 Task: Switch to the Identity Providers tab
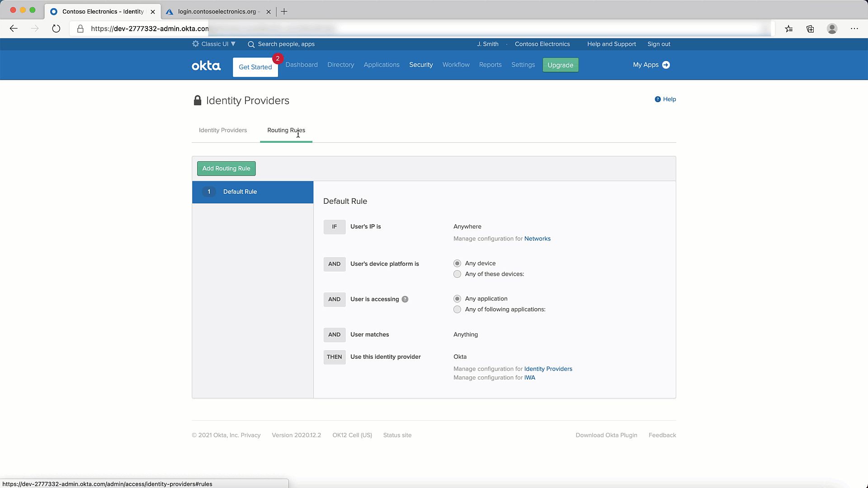click(223, 130)
